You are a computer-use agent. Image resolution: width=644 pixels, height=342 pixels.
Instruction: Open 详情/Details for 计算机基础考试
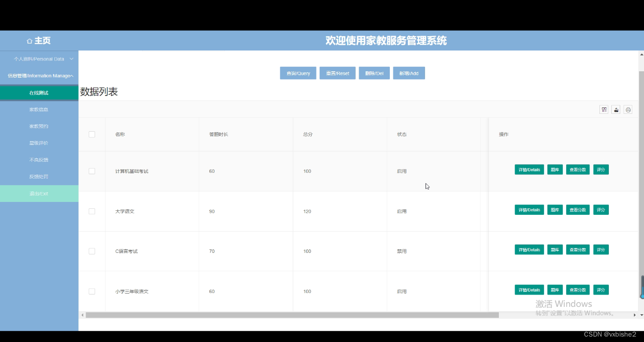529,170
